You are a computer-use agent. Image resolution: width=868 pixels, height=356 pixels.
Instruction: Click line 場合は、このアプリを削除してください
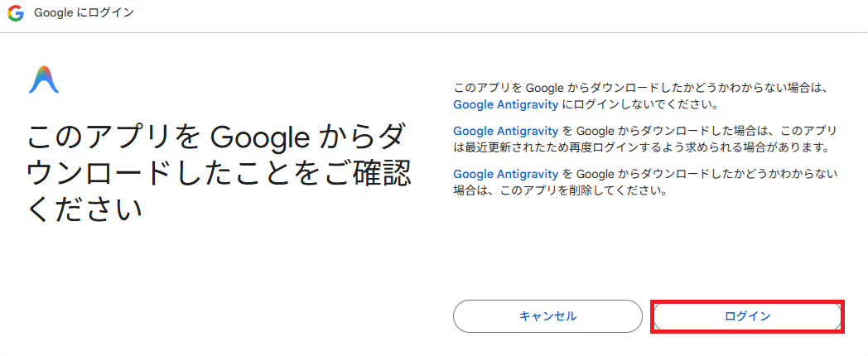[x=559, y=191]
